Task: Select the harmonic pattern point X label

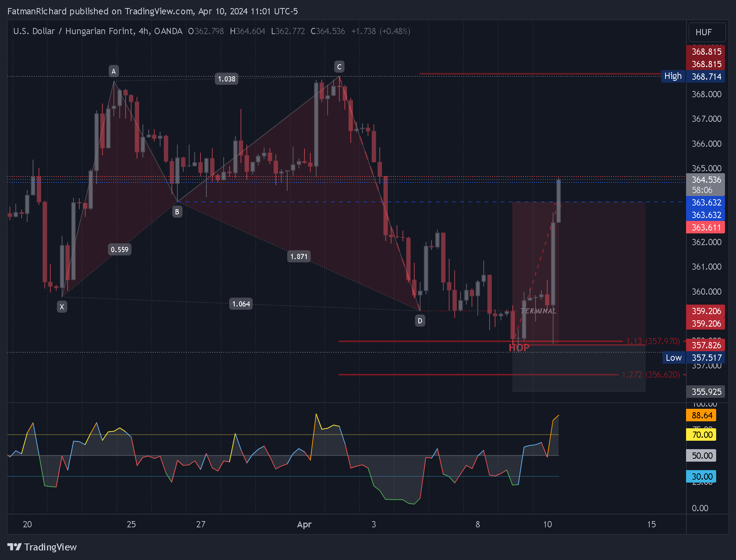Action: click(62, 307)
